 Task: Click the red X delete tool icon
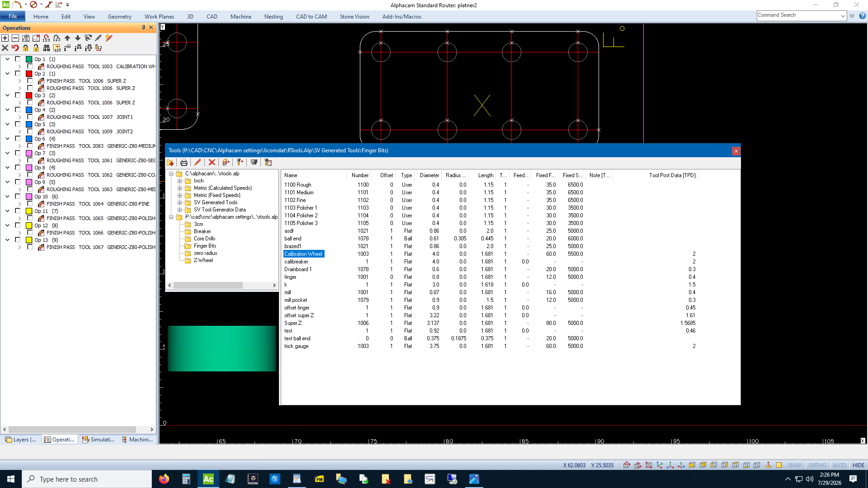(212, 162)
